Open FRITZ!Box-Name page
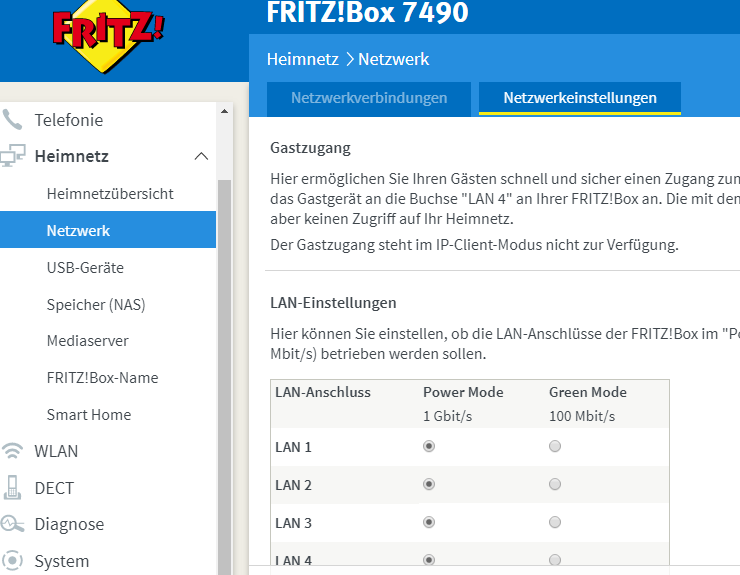 (x=102, y=378)
